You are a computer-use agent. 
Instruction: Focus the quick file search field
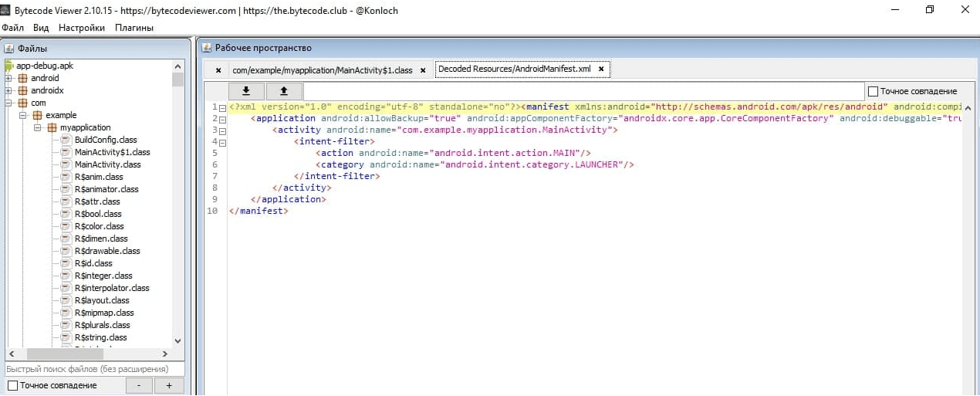(94, 369)
